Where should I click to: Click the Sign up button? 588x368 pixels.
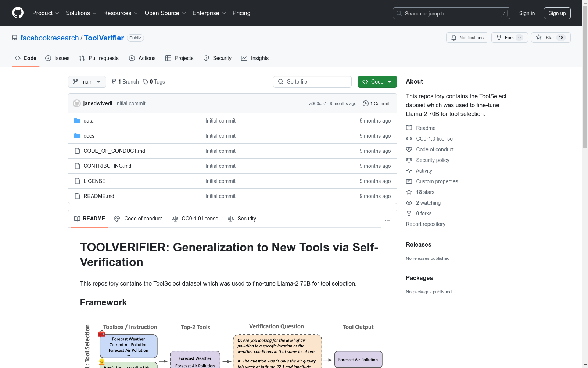(557, 13)
